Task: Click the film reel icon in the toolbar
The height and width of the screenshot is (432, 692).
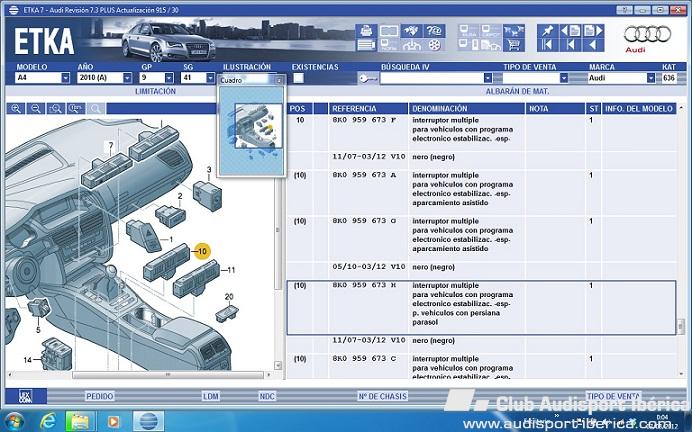Action: pyautogui.click(x=435, y=45)
